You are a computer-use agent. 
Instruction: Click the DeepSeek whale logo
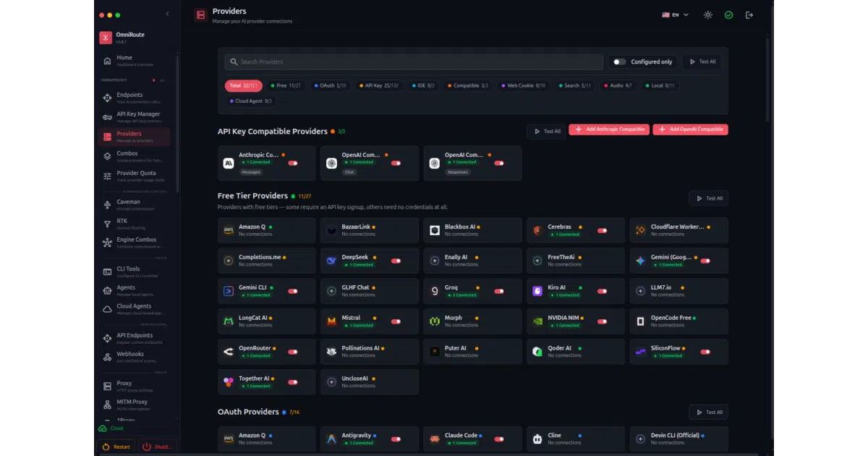[331, 261]
